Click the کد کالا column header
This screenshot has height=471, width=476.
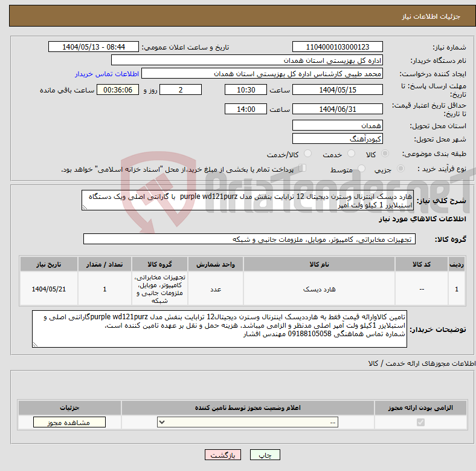click(422, 264)
